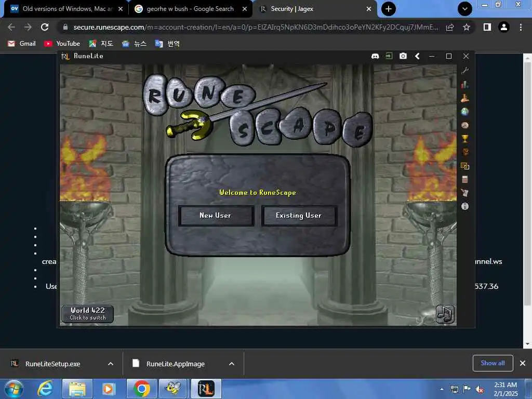Open the Loot Tracker gold trophy panel
Image resolution: width=532 pixels, height=399 pixels.
point(465,139)
